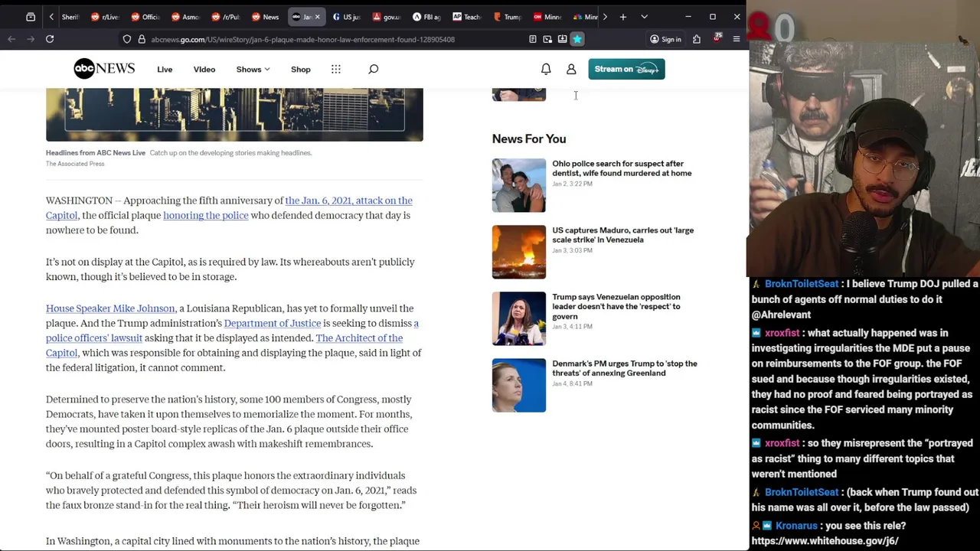
Task: Toggle the bookmark star for this page
Action: pyautogui.click(x=577, y=39)
